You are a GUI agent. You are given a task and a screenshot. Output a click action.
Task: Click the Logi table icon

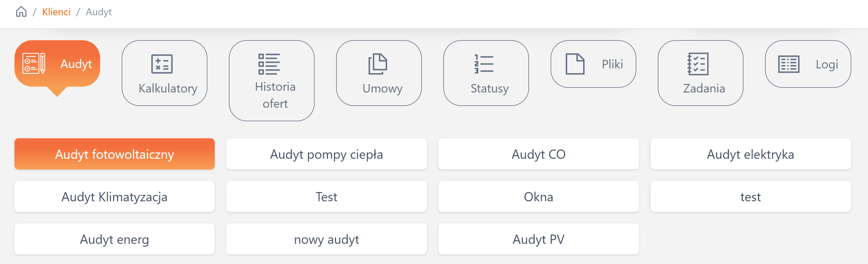click(x=789, y=64)
